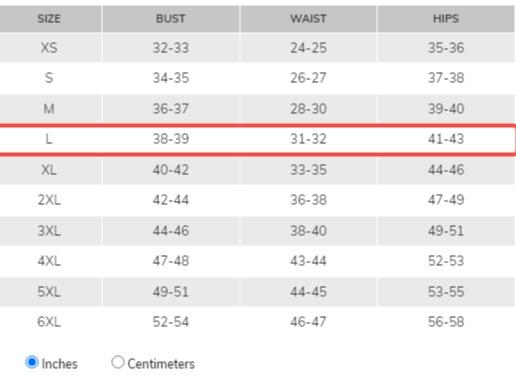Click the Centimeters label text
The height and width of the screenshot is (387, 516).
(x=161, y=364)
